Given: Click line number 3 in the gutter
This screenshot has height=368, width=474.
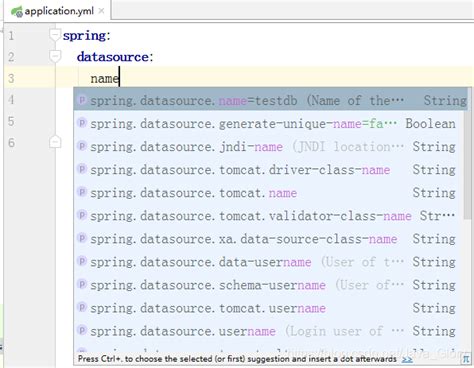Looking at the screenshot, I should tap(11, 78).
